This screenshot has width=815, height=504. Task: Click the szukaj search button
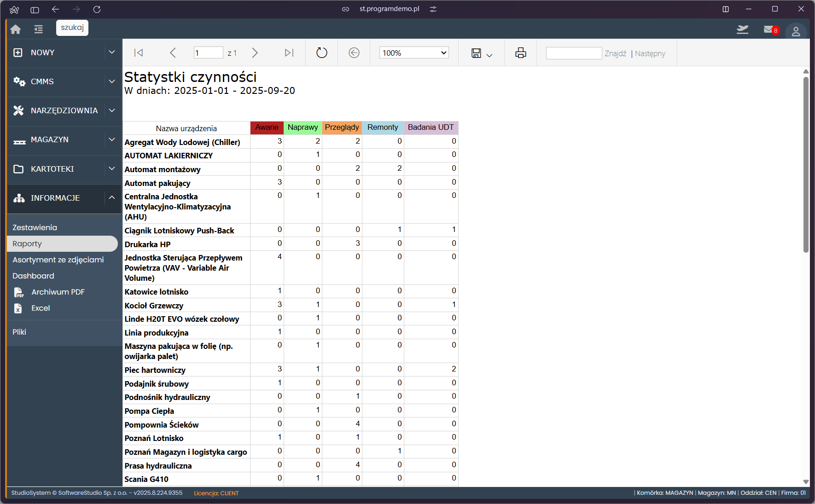[72, 28]
